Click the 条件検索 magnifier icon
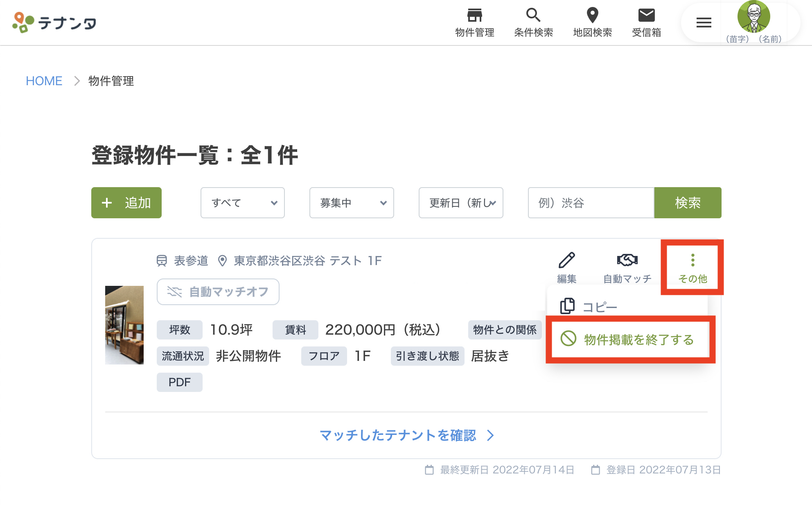 tap(533, 16)
